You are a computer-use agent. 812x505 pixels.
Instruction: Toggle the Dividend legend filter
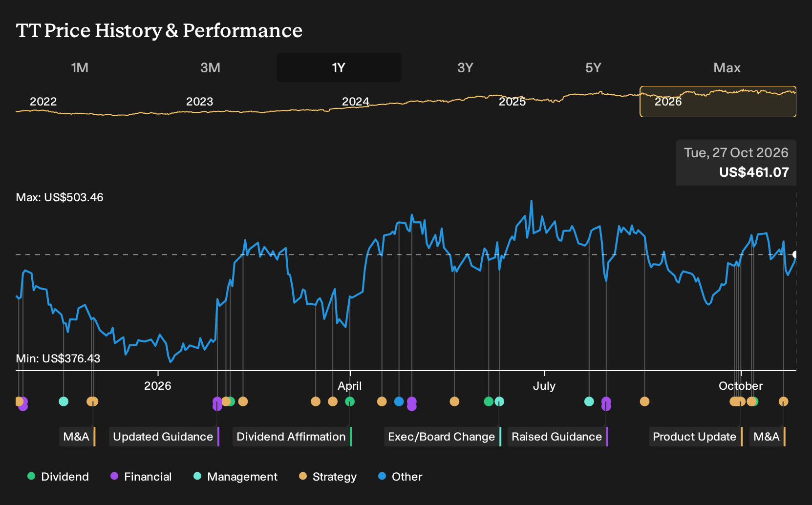(x=58, y=477)
